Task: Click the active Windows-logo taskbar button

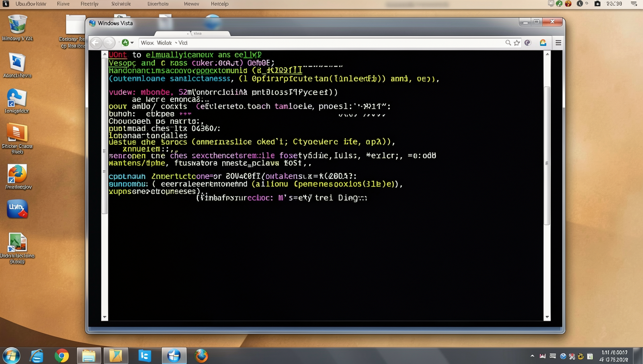Action: tap(174, 356)
